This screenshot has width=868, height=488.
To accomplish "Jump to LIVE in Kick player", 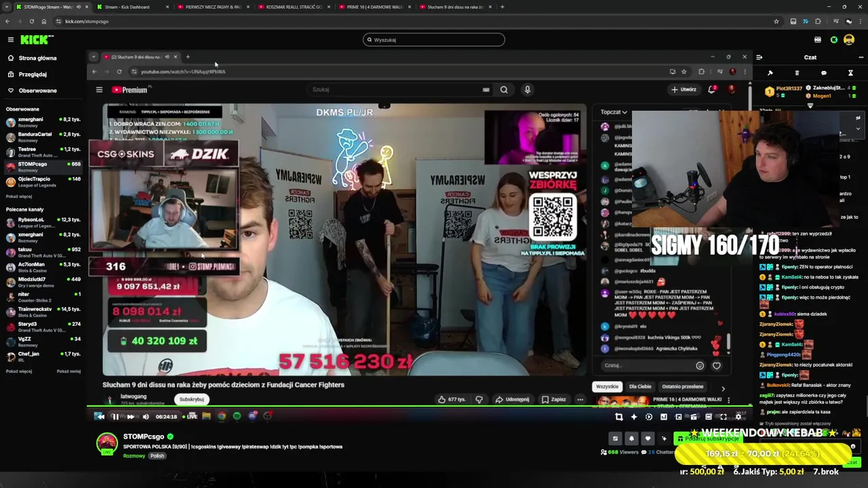I will pos(190,417).
